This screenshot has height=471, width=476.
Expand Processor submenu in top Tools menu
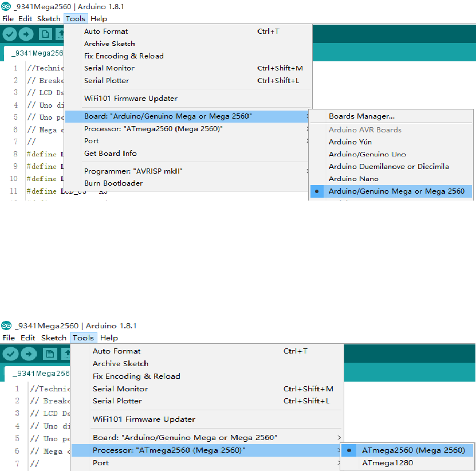pyautogui.click(x=188, y=129)
